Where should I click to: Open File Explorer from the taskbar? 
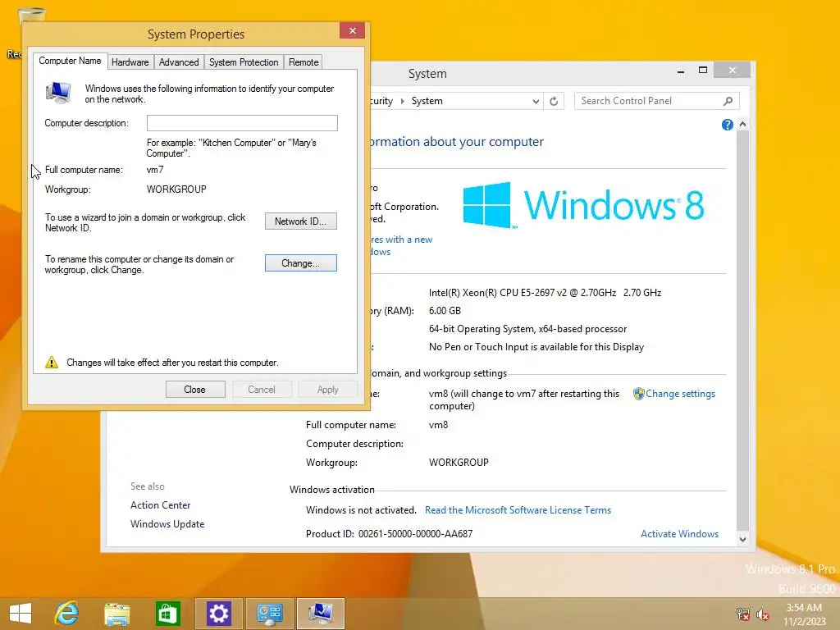coord(116,614)
